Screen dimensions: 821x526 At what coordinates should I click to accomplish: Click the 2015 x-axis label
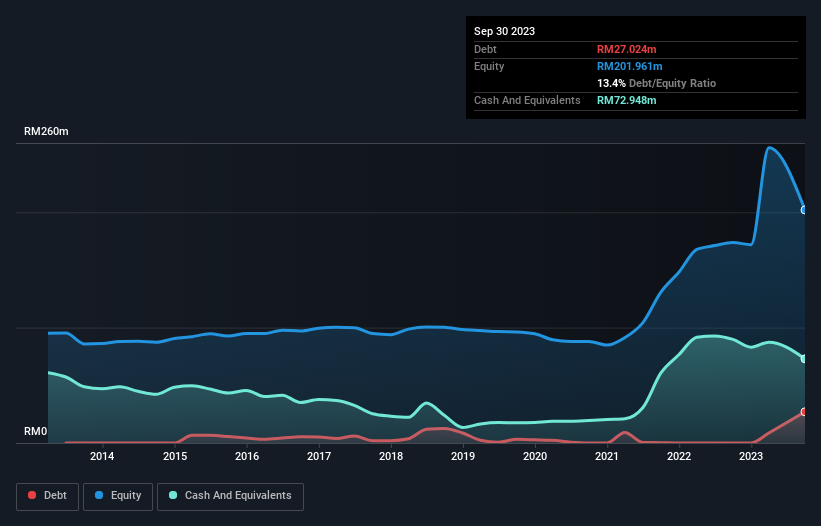[175, 456]
